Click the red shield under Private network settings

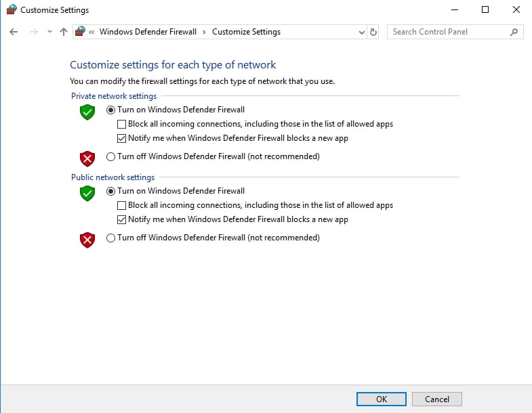point(87,158)
